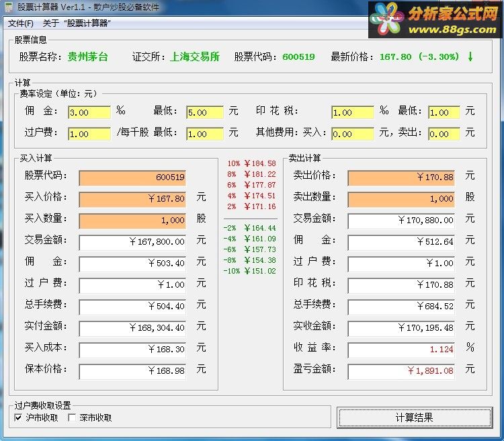The width and height of the screenshot is (504, 441).
Task: Enable the 深市收取 checkbox
Action: 72,417
